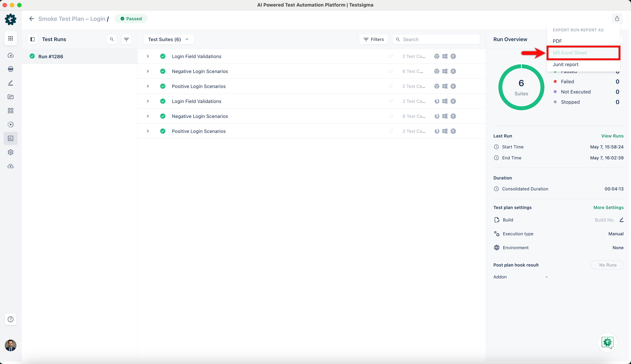Click Windows icon in the Firefox Negative Login Scenarios row
Image resolution: width=631 pixels, height=364 pixels.
click(x=445, y=116)
